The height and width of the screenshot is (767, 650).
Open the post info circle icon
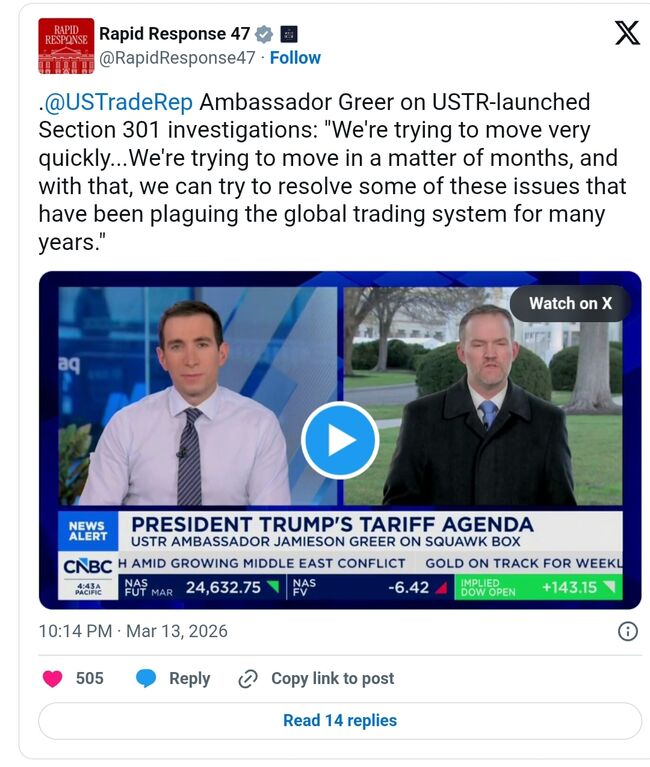point(628,631)
